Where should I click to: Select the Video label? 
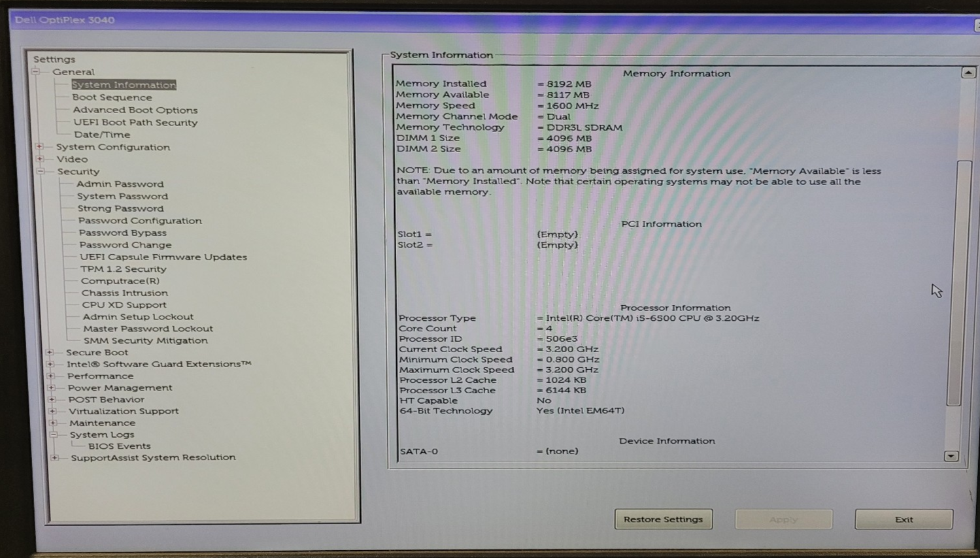click(72, 159)
